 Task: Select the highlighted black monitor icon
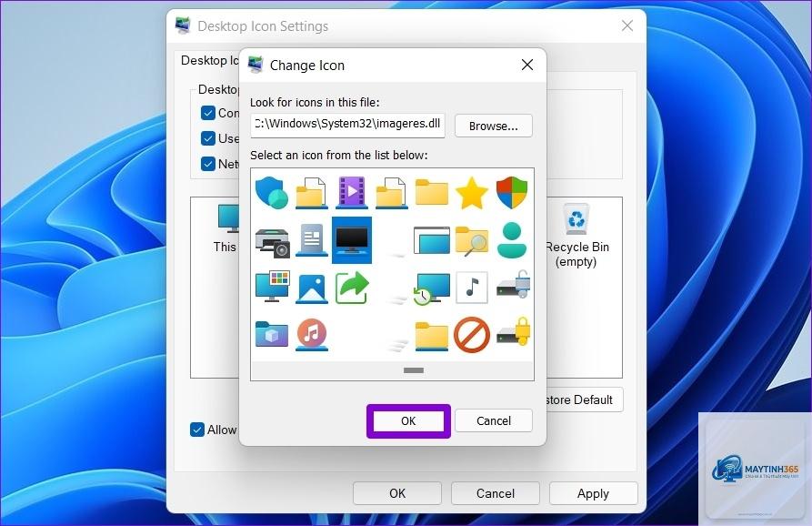[352, 240]
